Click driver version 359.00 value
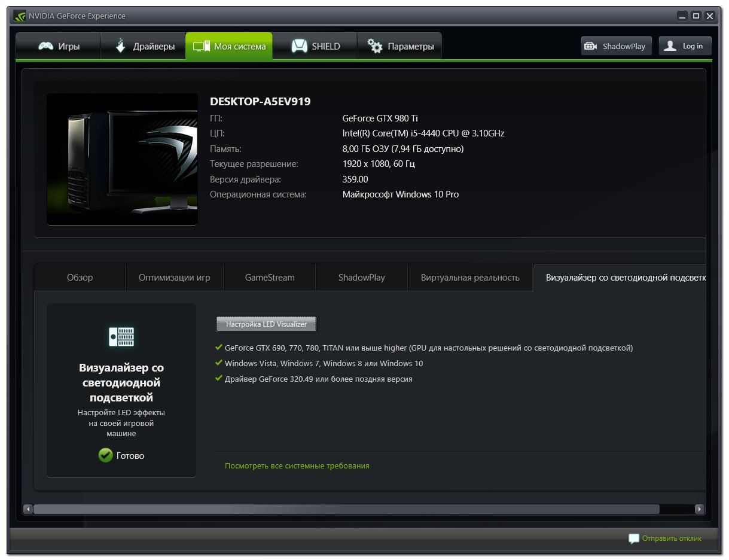729x560 pixels. pyautogui.click(x=355, y=179)
